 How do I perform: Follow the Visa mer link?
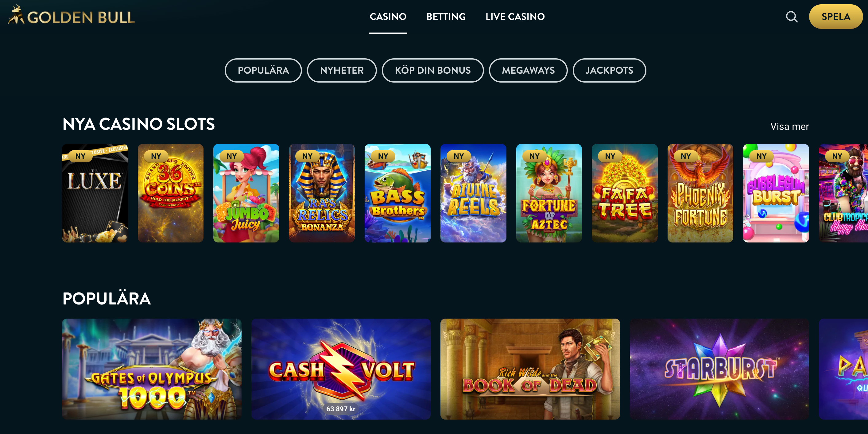tap(789, 126)
